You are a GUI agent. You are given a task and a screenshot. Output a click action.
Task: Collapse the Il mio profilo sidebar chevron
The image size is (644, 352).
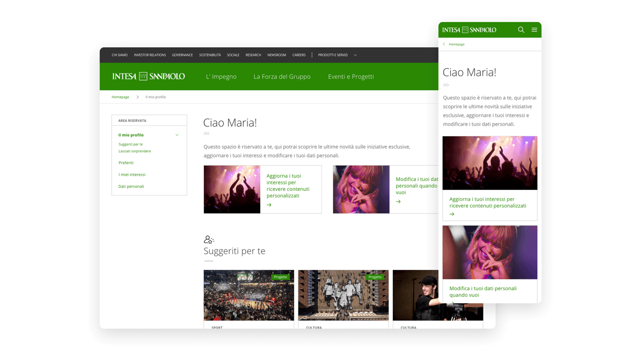coord(177,135)
